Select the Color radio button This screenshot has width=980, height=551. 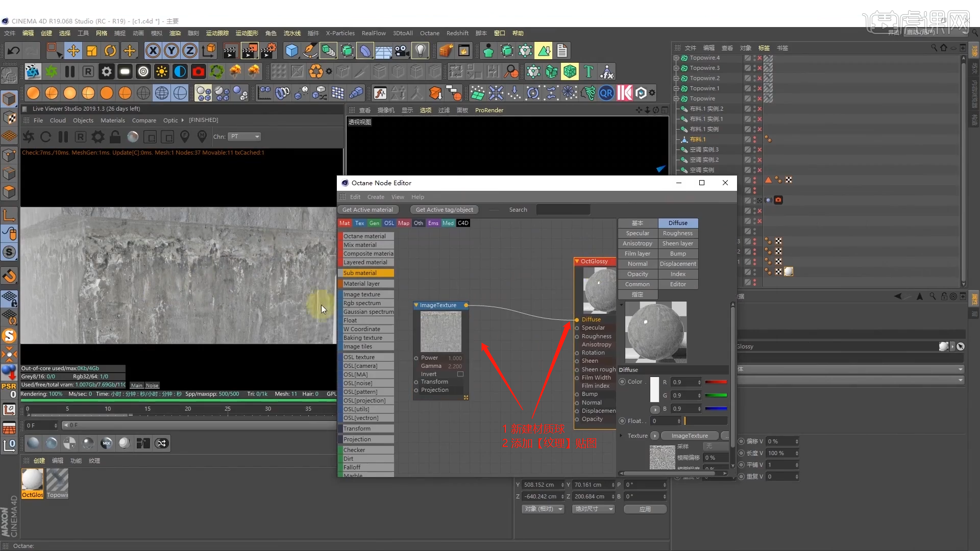coord(622,382)
